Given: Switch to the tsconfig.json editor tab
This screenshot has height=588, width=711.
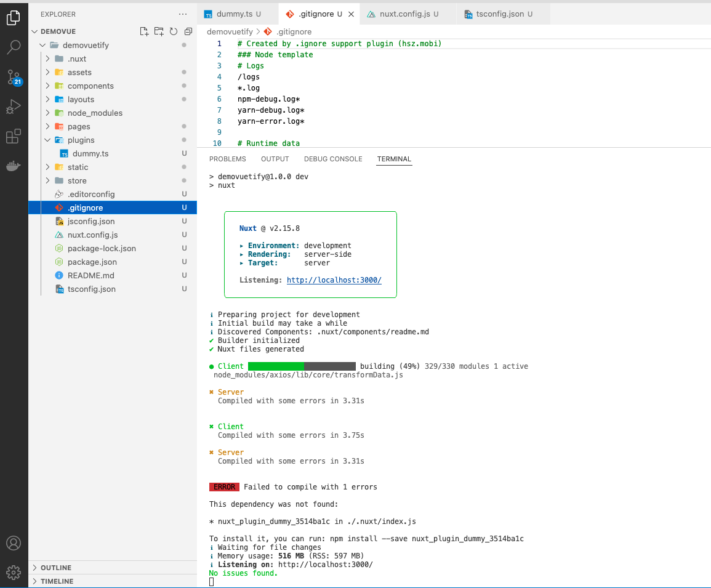Looking at the screenshot, I should click(x=504, y=14).
